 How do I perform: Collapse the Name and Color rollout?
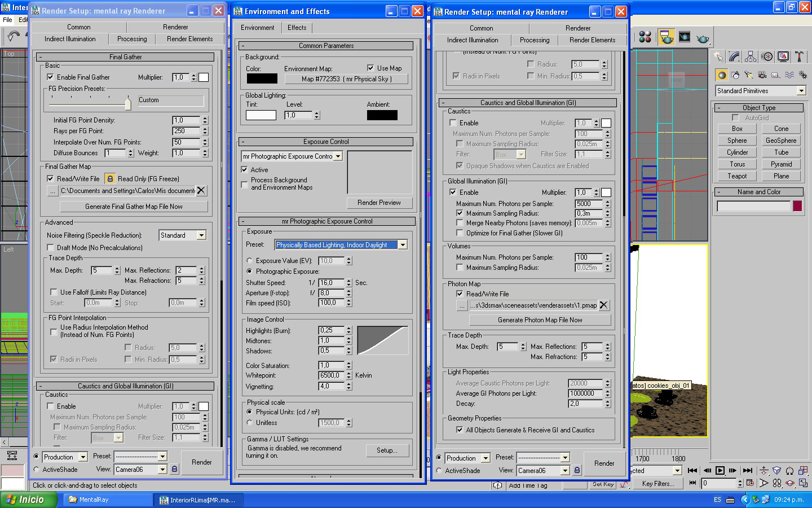(759, 192)
